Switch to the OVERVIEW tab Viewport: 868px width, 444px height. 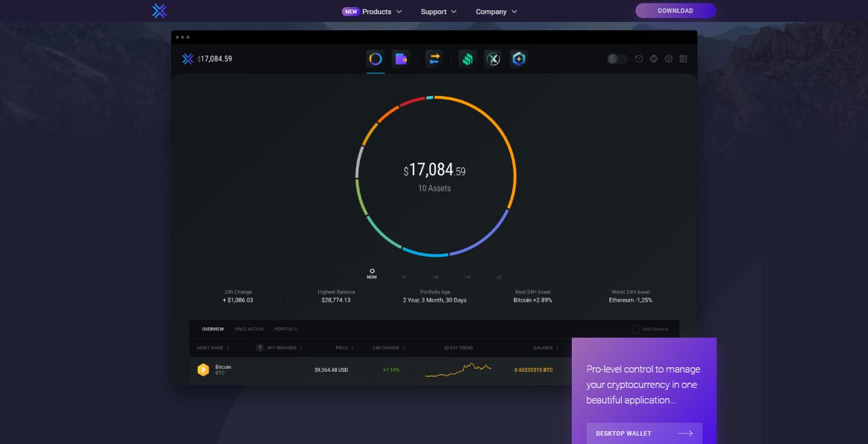(x=213, y=329)
